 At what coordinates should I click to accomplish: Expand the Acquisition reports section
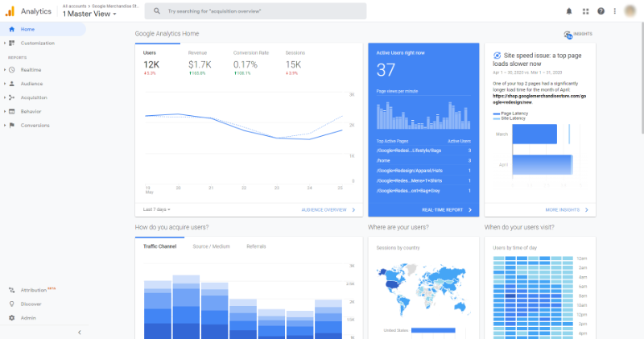click(34, 97)
